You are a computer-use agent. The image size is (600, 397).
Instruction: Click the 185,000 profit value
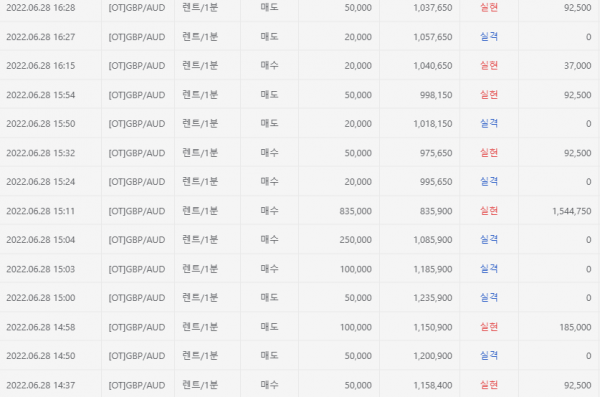click(575, 327)
